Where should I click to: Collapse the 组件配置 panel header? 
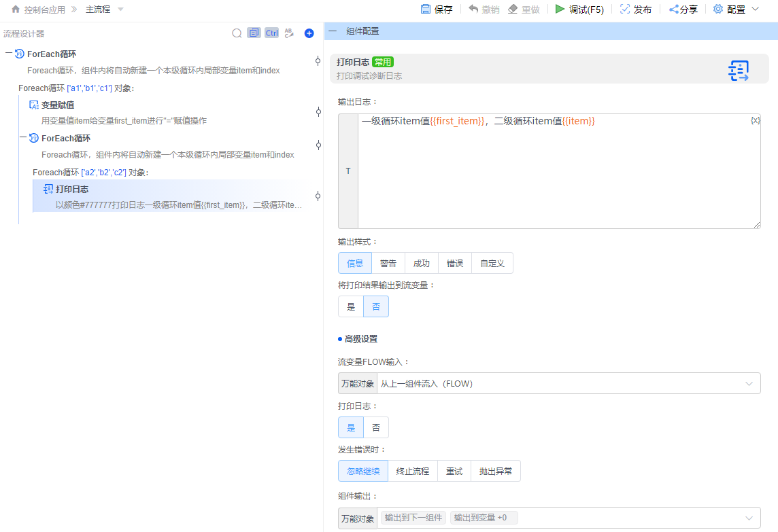333,31
